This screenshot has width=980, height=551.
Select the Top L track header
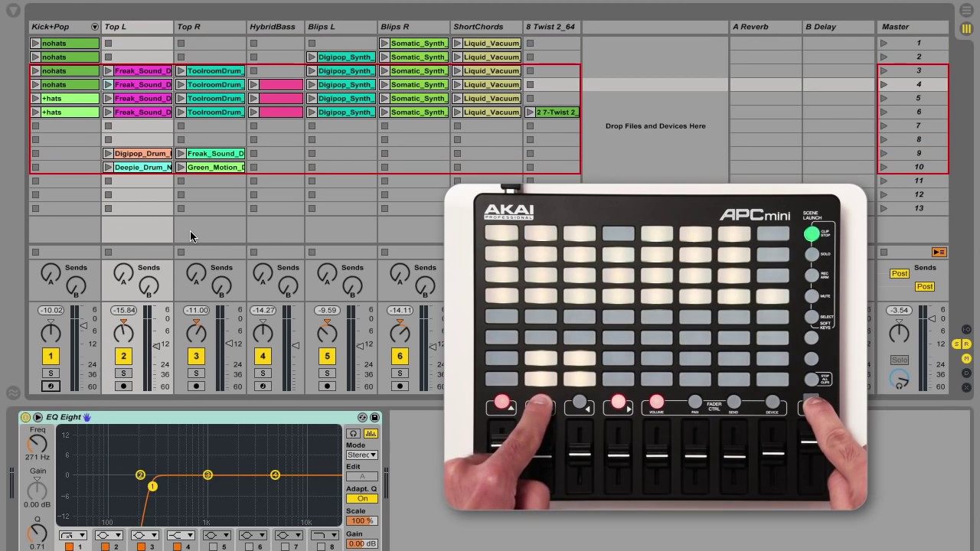pyautogui.click(x=138, y=27)
